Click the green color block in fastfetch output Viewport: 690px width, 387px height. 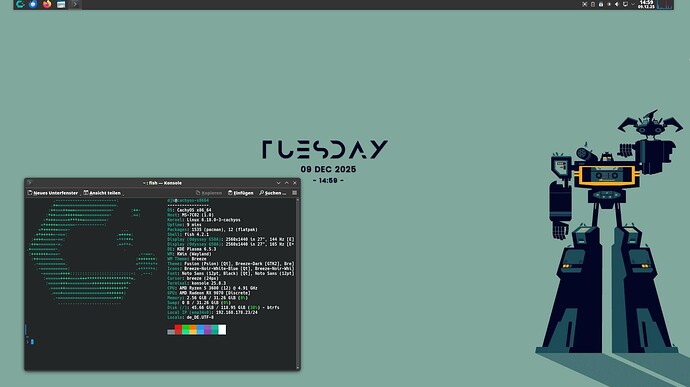[x=186, y=330]
